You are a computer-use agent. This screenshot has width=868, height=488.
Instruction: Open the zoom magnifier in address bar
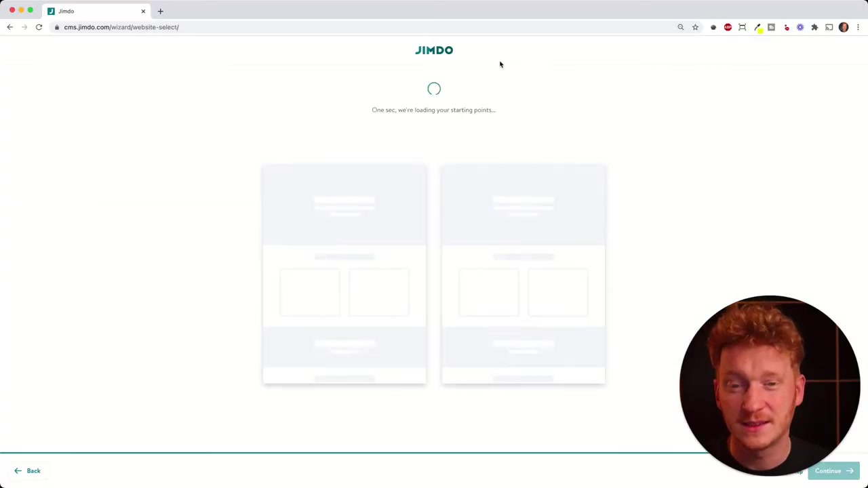[x=681, y=27]
